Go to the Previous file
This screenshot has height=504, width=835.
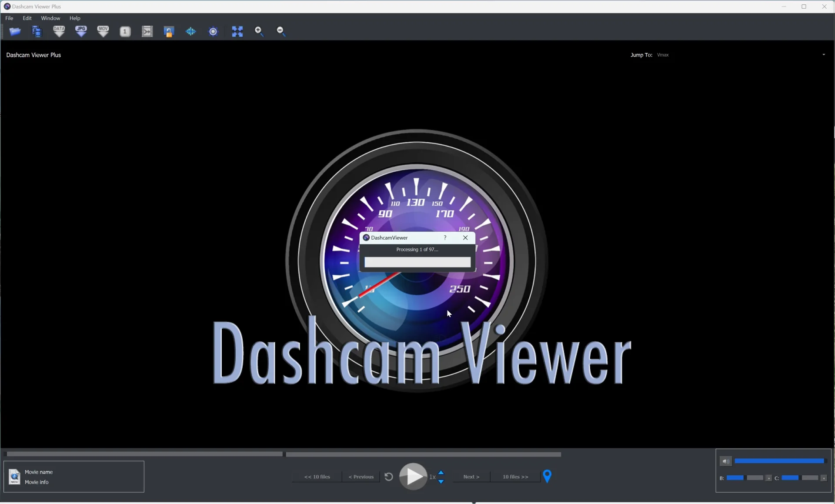361,477
